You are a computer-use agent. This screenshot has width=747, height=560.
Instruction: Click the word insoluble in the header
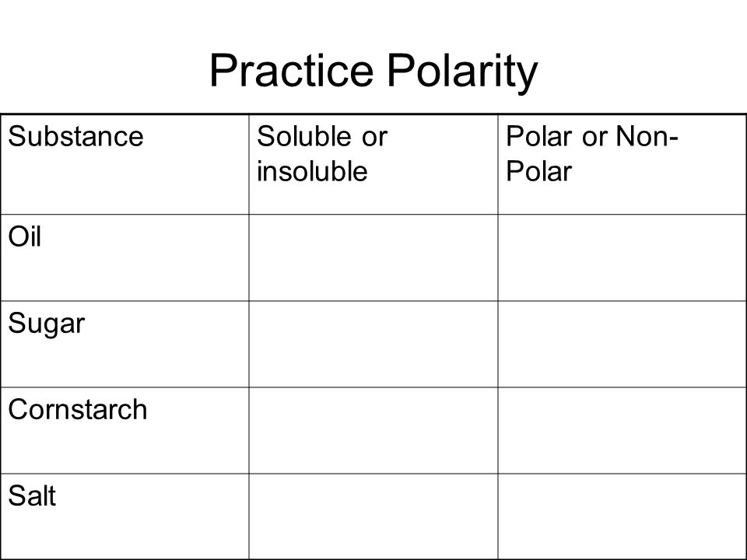coord(313,171)
